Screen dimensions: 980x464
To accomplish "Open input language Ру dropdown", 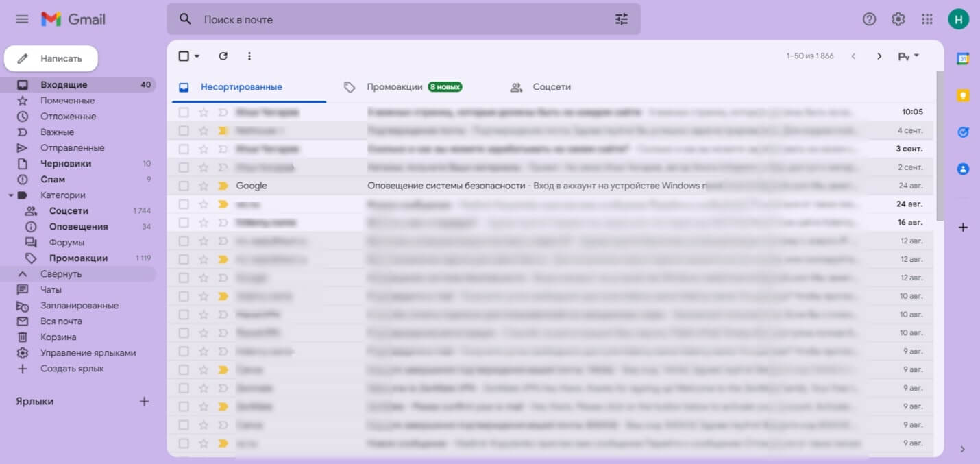I will tap(909, 56).
